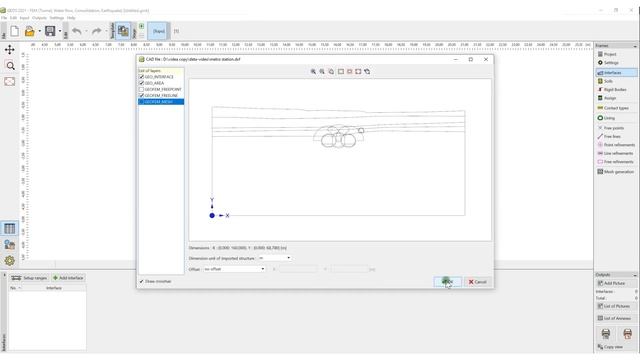640x360 pixels.
Task: Toggle the GEO_AREA layer checkbox
Action: (142, 83)
